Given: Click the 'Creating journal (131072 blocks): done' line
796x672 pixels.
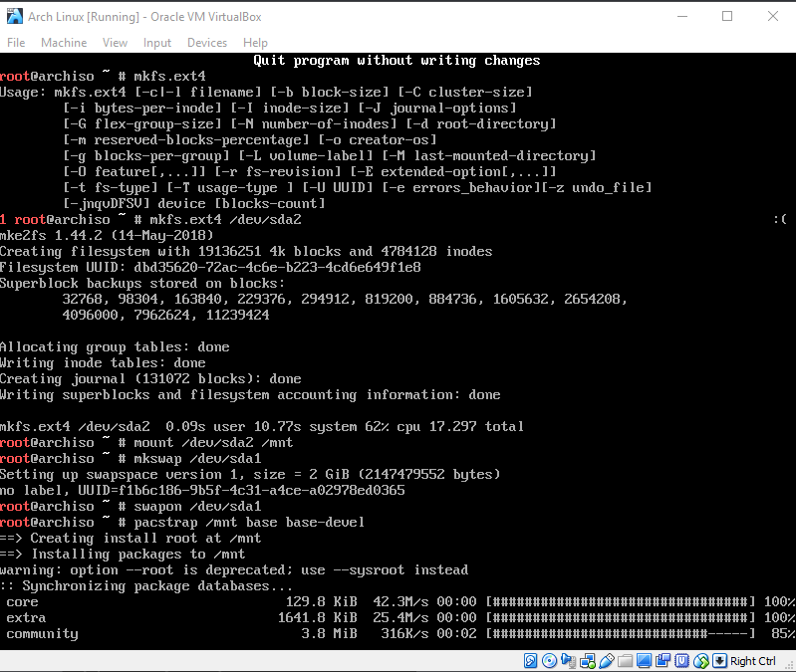Looking at the screenshot, I should pyautogui.click(x=150, y=379).
